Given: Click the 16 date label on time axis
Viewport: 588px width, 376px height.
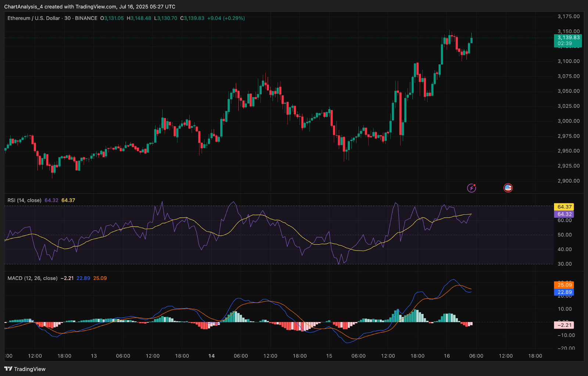Looking at the screenshot, I should click(x=447, y=356).
